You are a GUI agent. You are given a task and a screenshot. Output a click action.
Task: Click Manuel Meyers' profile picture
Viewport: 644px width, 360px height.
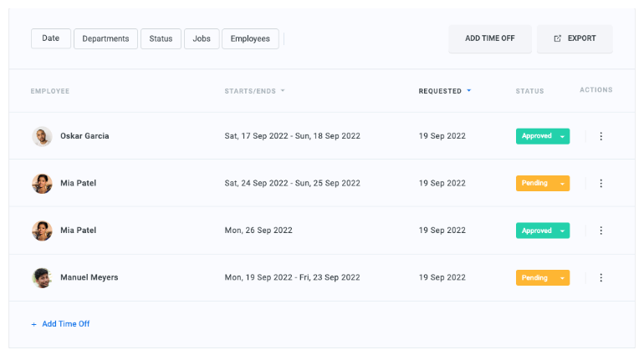point(42,278)
